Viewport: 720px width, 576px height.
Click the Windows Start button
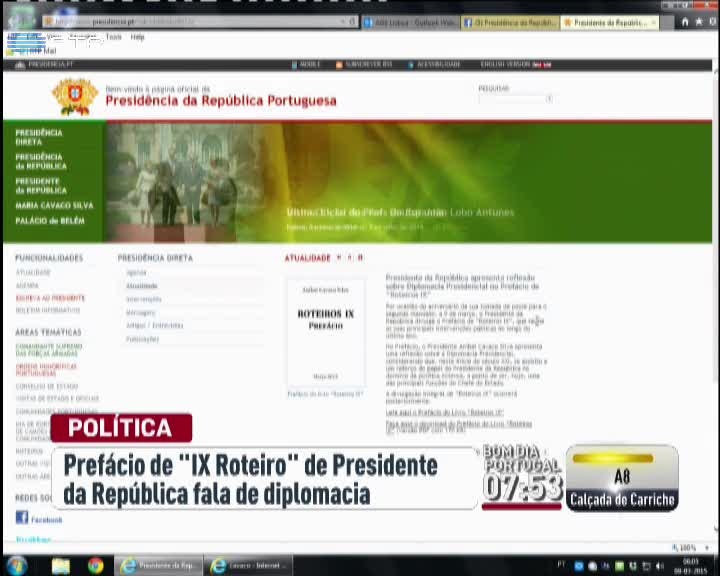[15, 565]
